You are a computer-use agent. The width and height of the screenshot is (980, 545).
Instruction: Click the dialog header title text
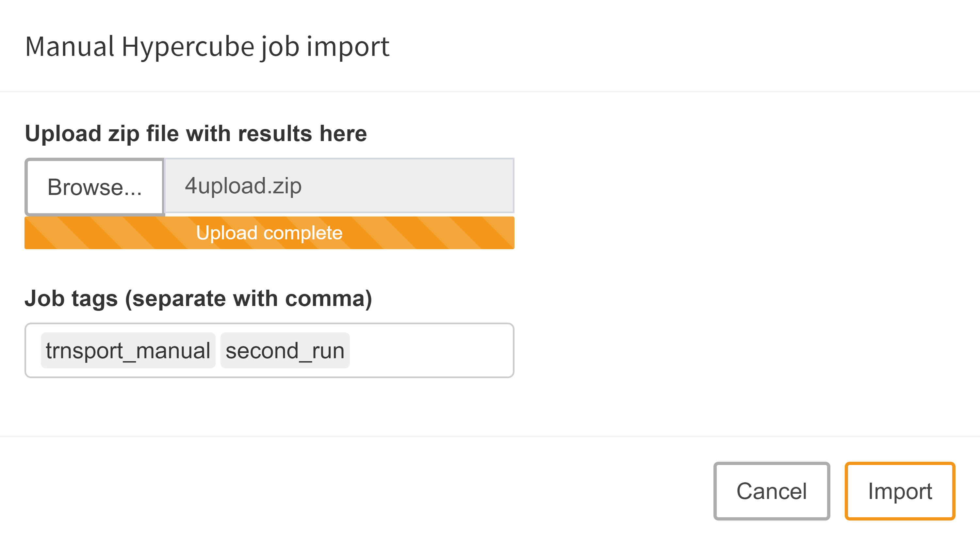[x=207, y=46]
